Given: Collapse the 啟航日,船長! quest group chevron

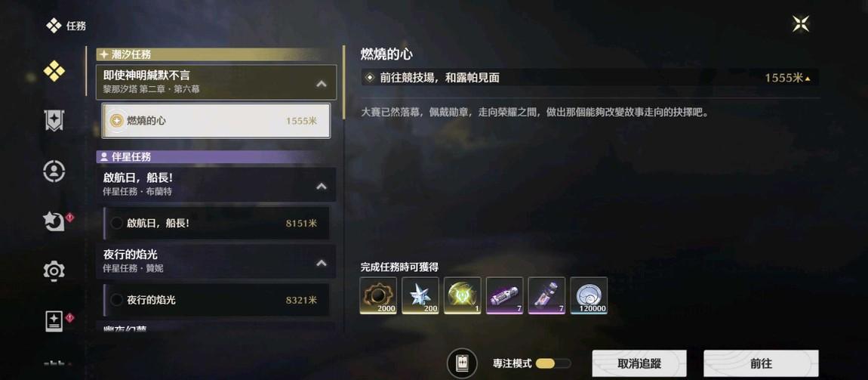Looking at the screenshot, I should tap(321, 186).
